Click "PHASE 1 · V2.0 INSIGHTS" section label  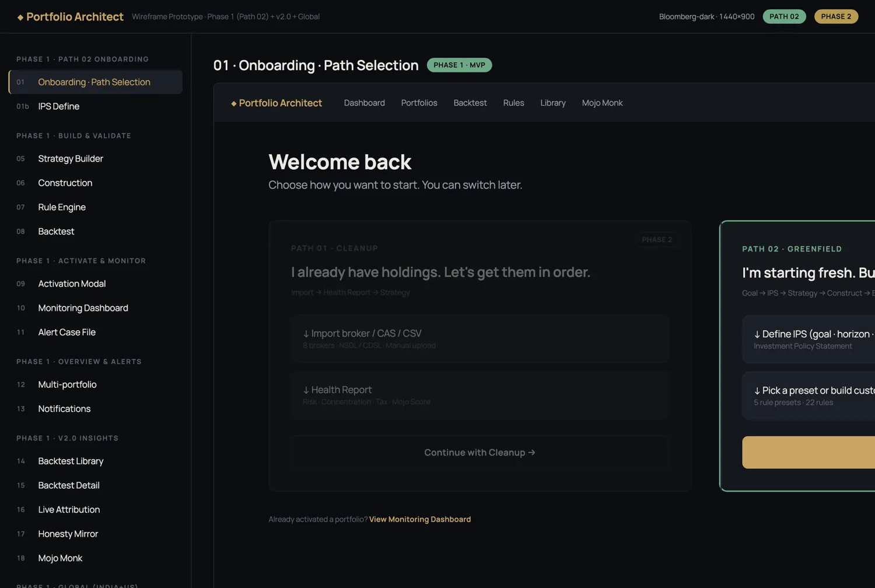coord(68,438)
